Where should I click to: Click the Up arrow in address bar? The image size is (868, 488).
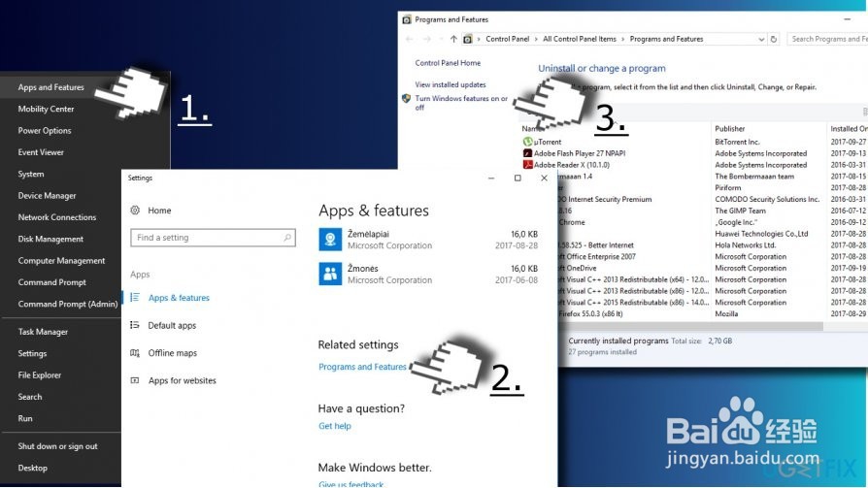(453, 39)
